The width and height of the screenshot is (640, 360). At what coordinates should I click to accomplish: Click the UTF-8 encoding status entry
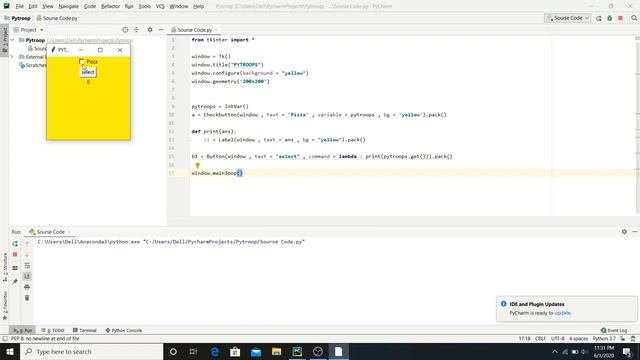click(x=558, y=339)
